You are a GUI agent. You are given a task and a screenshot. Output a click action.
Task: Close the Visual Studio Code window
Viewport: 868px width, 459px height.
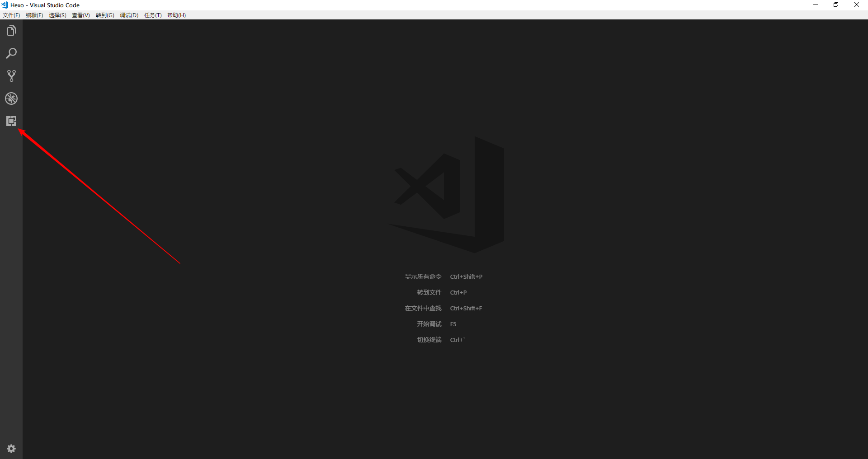[857, 5]
